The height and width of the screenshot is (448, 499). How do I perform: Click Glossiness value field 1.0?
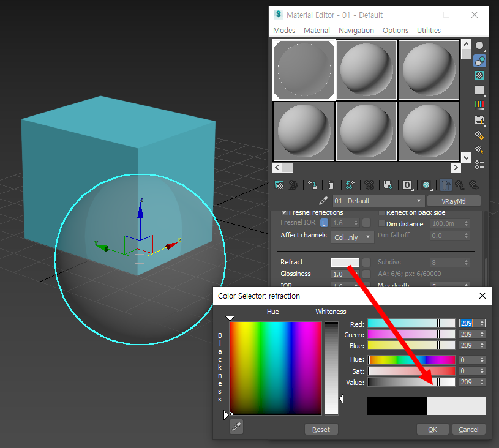pyautogui.click(x=343, y=274)
